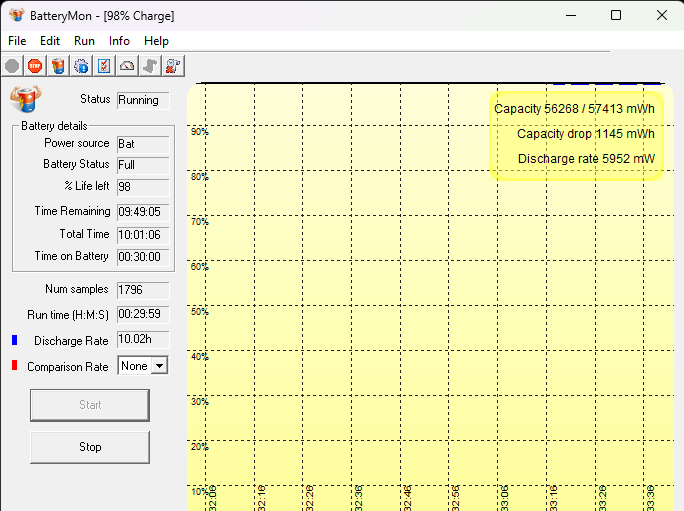Minimize the BatteryMon window
The height and width of the screenshot is (511, 684).
[571, 15]
